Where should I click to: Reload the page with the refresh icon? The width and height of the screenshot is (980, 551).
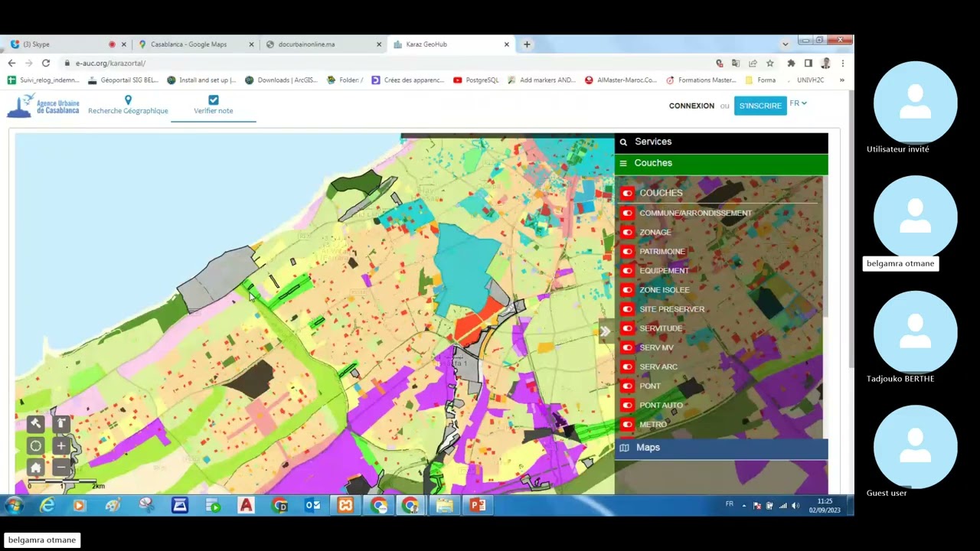46,64
